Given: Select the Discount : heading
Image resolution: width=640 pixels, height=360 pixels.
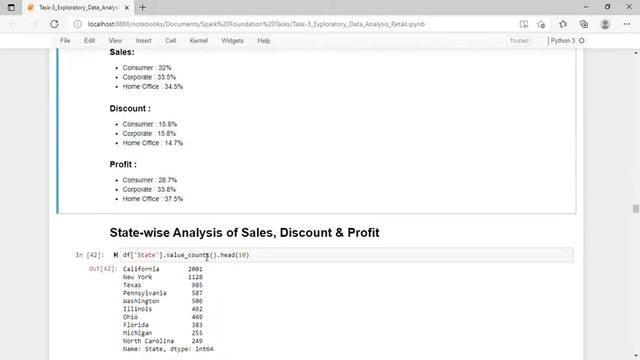Looking at the screenshot, I should 130,109.
